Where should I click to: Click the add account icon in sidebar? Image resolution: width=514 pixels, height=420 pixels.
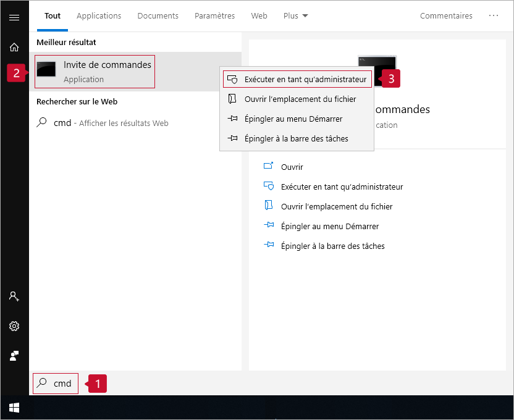coord(14,296)
